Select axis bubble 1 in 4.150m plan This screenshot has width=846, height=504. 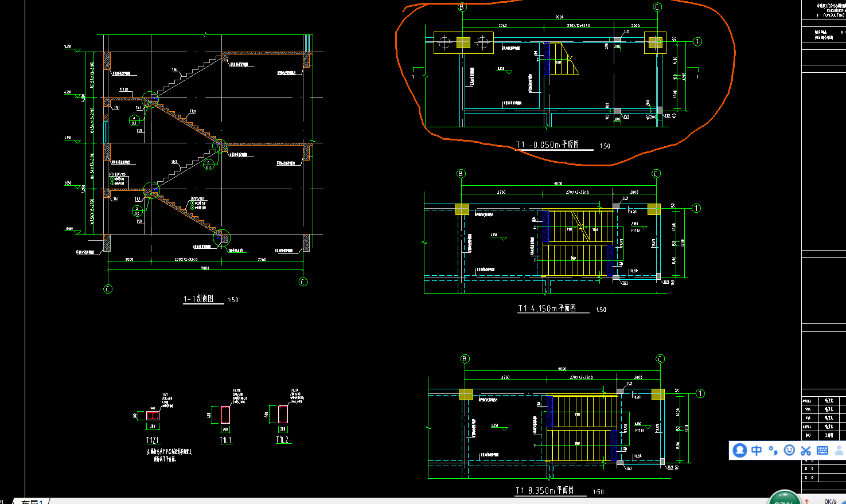click(696, 208)
